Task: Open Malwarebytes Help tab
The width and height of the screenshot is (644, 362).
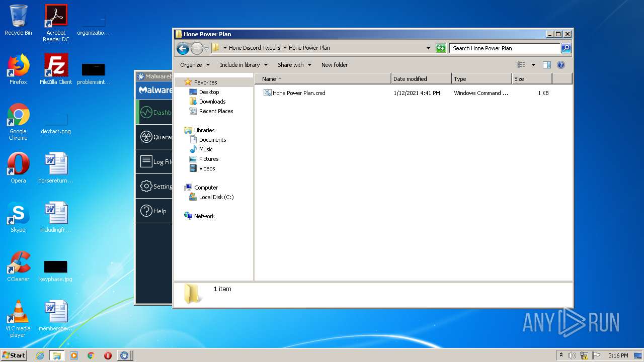Action: point(154,211)
